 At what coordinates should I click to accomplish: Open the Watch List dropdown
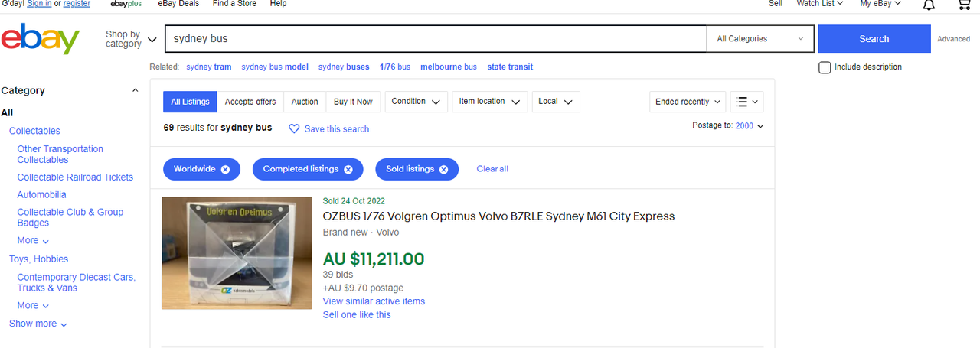[819, 4]
